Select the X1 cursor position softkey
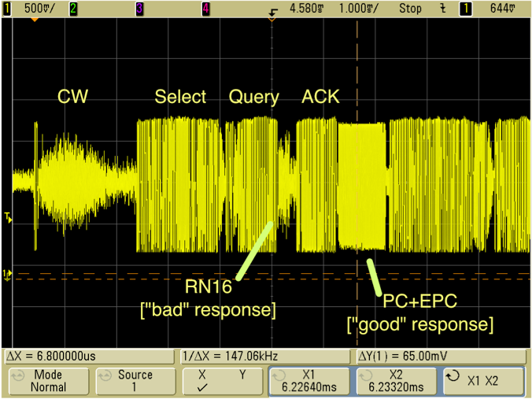Screen dimensions: 532x399 pos(308,381)
